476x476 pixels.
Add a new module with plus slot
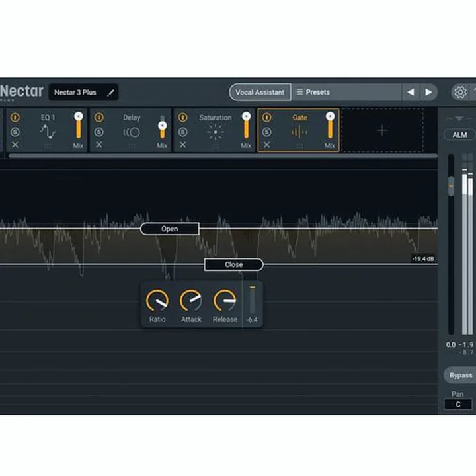point(382,130)
